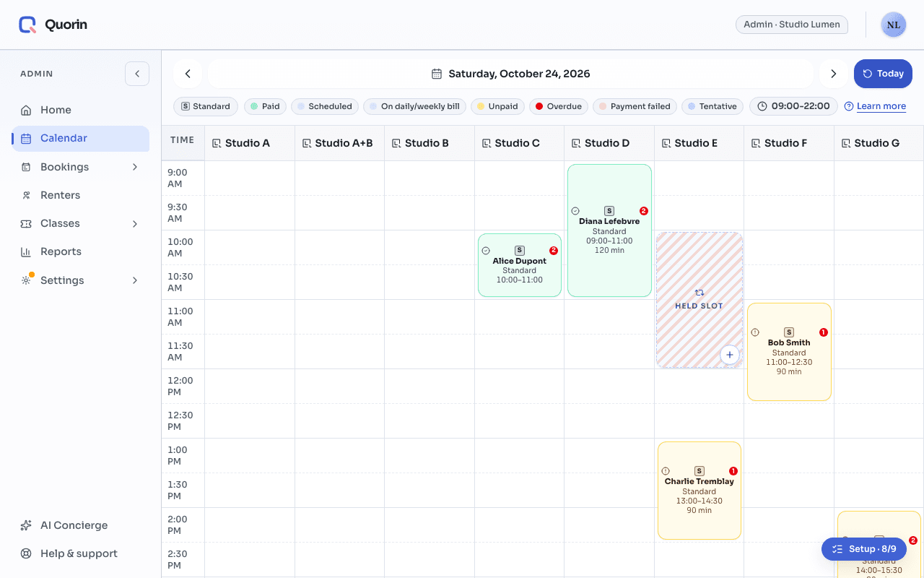This screenshot has width=924, height=578.
Task: Click the Studio A column icon
Action: coord(217,143)
